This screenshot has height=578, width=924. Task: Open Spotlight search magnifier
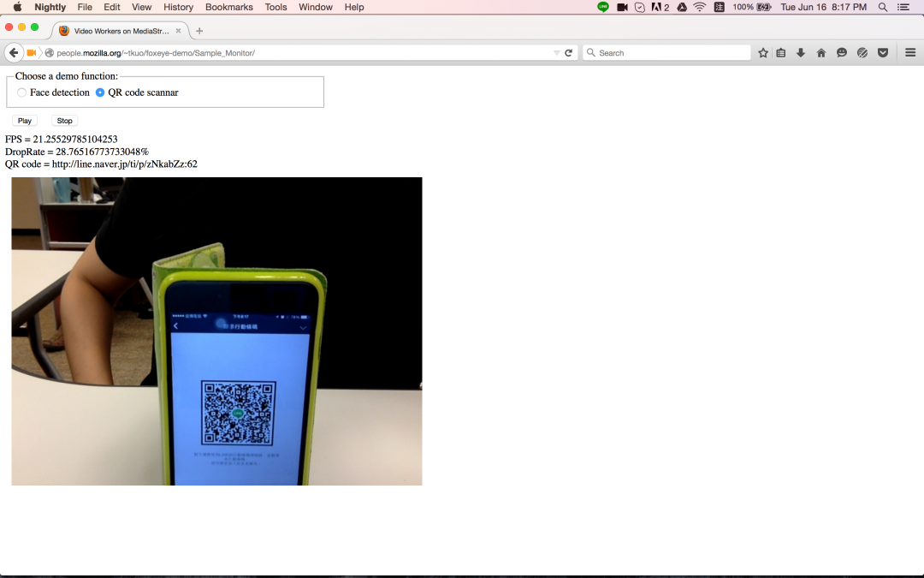883,7
